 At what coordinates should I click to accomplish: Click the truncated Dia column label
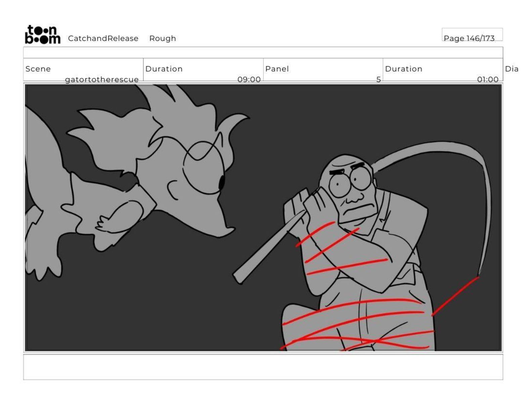pyautogui.click(x=512, y=69)
